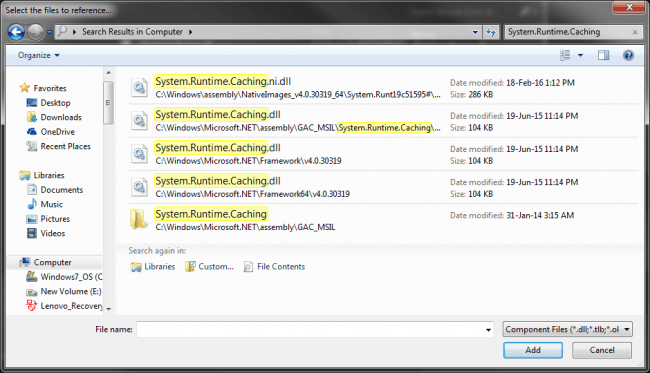Select System.Runtime.Caching.dll in Framework\v4.0.30319
The width and height of the screenshot is (650, 373).
tap(218, 148)
